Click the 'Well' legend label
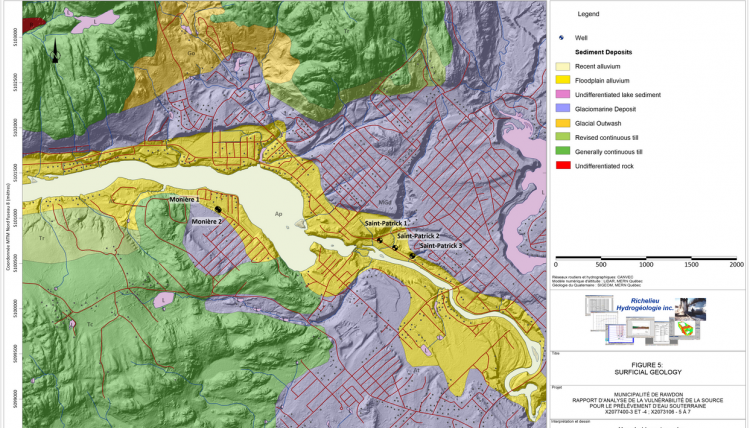The height and width of the screenshot is (428, 750). [581, 38]
